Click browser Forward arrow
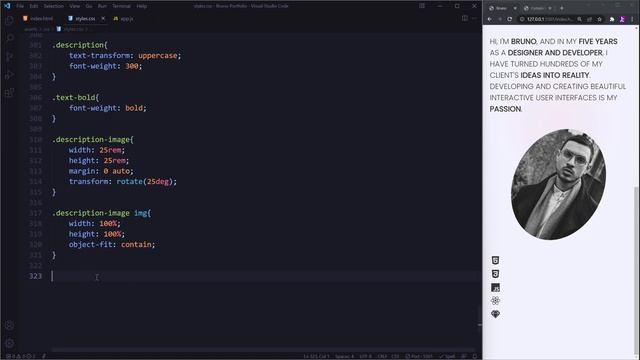Image resolution: width=640 pixels, height=360 pixels. point(500,19)
